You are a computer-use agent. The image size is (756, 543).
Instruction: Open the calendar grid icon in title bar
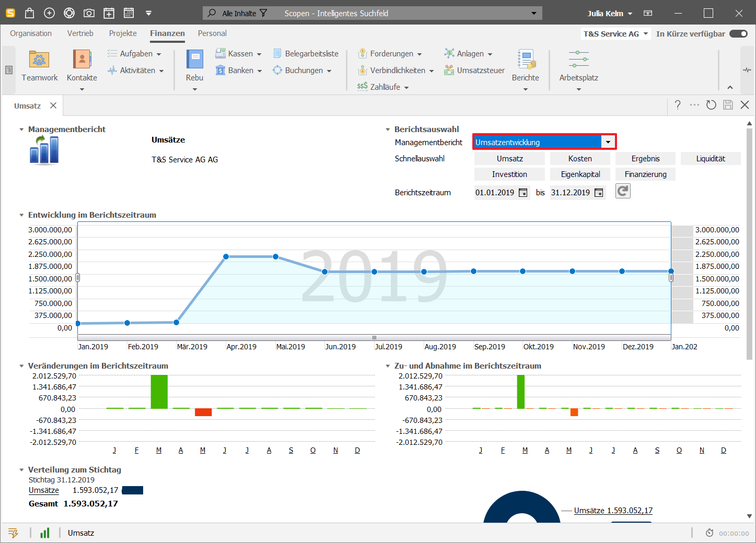(x=129, y=13)
